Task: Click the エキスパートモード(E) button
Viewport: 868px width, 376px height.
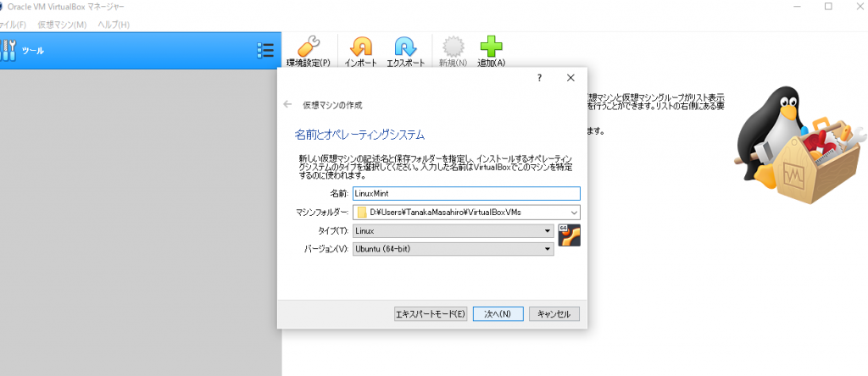Action: click(430, 313)
